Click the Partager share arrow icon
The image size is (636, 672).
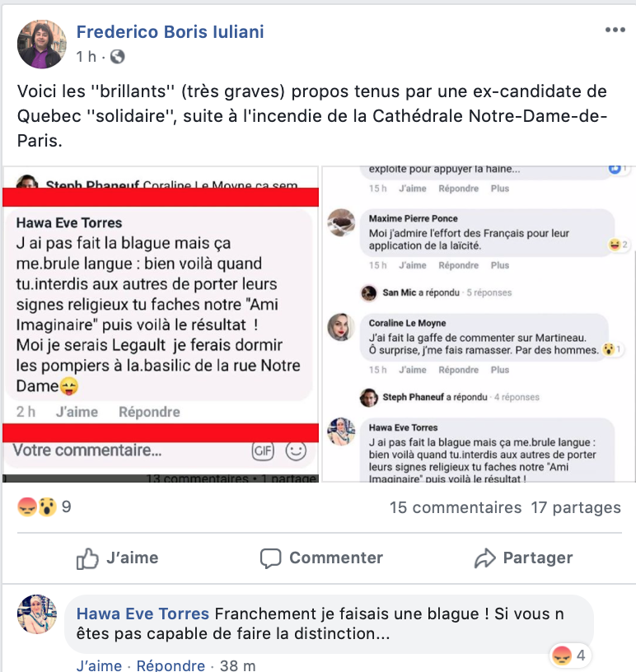(485, 558)
